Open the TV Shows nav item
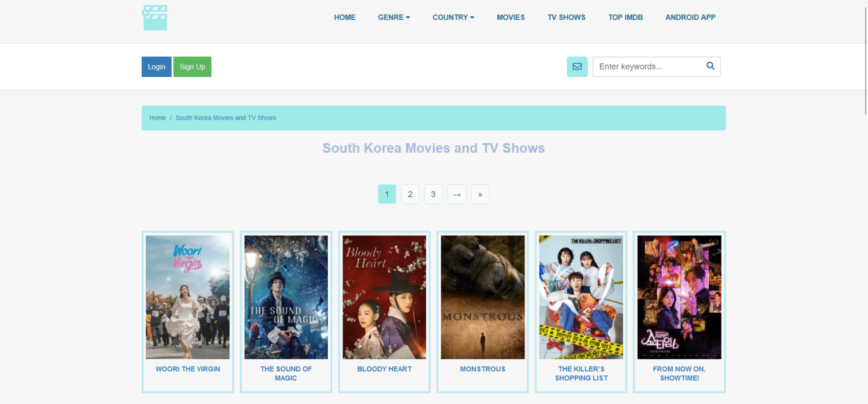868x404 pixels. point(566,18)
